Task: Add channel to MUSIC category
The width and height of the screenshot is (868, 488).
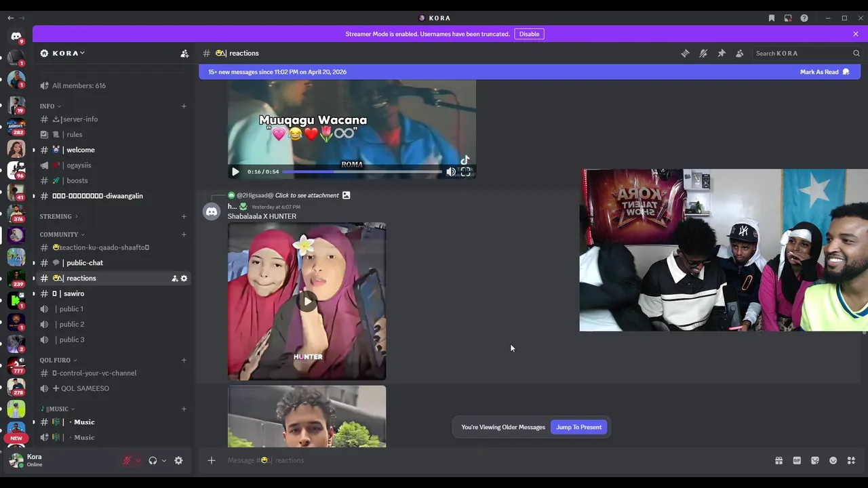Action: (184, 409)
